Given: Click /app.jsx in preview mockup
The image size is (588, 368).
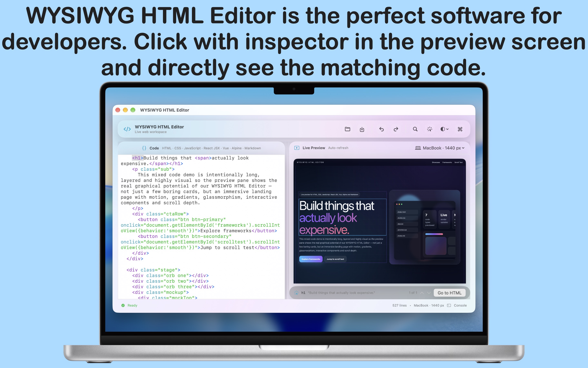Looking at the screenshot, I should [x=407, y=224].
